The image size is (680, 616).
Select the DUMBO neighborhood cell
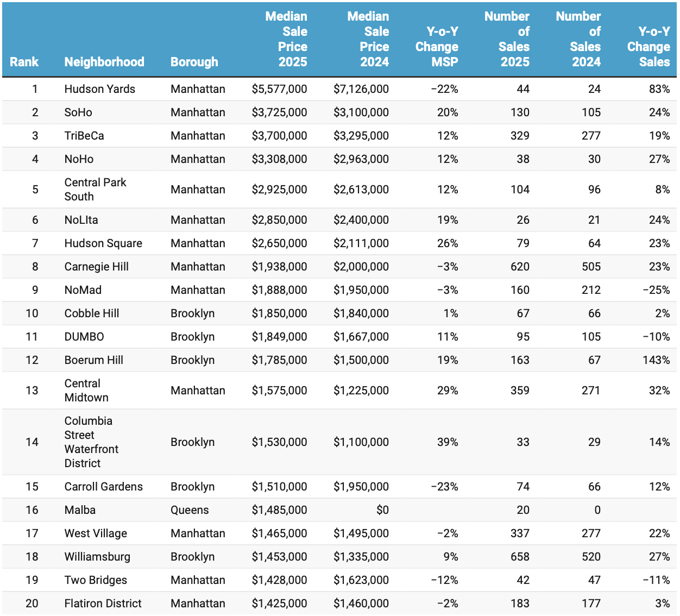tap(84, 337)
